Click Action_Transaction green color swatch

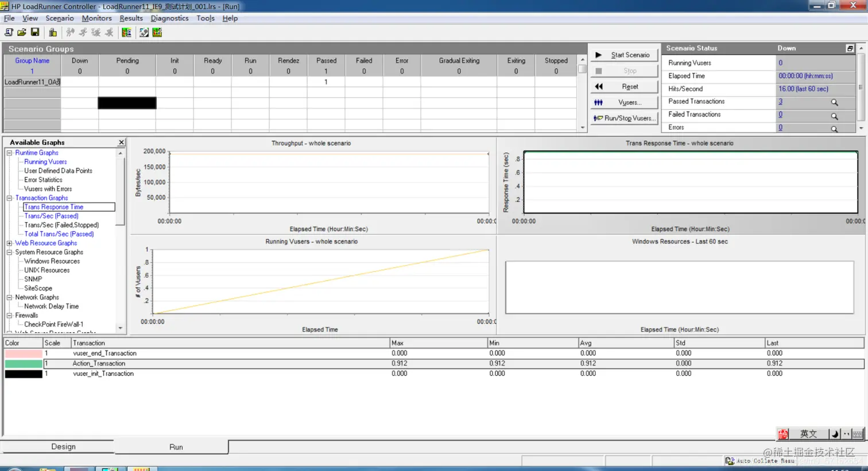pos(24,364)
